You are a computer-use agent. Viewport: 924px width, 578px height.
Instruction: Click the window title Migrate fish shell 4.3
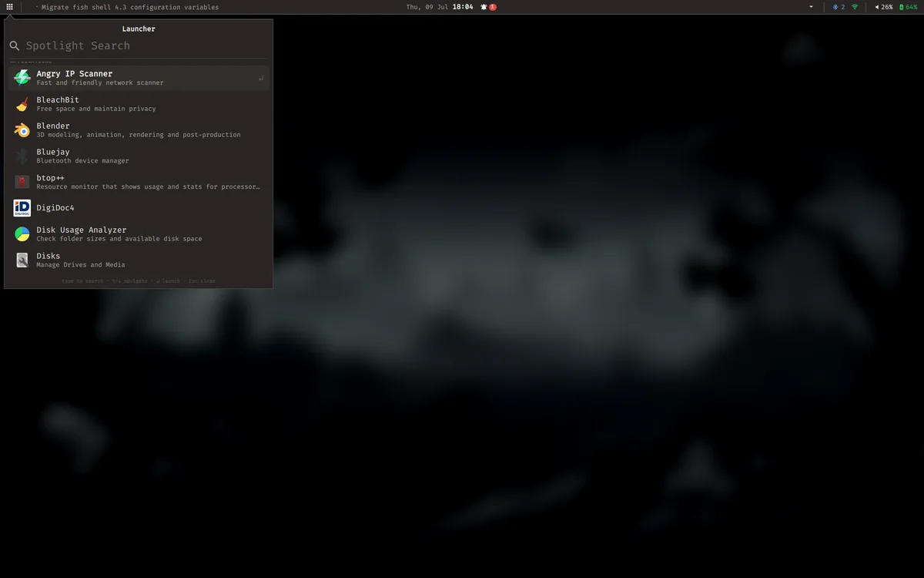[130, 7]
